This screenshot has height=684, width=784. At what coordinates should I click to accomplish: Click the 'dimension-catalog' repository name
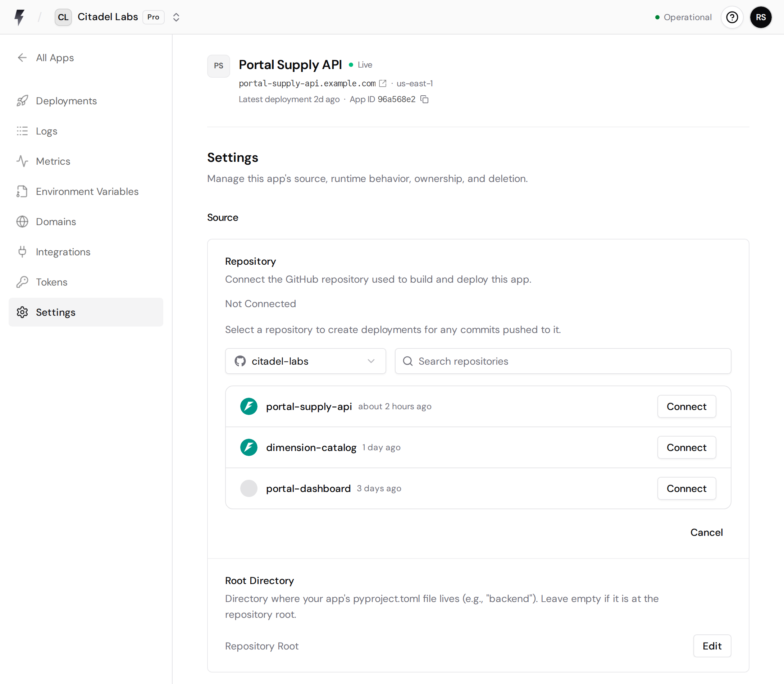tap(311, 447)
